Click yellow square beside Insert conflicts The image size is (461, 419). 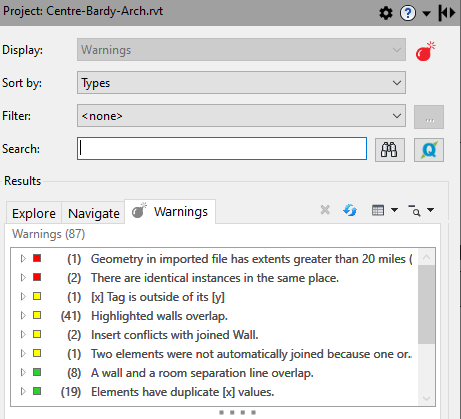pos(37,334)
